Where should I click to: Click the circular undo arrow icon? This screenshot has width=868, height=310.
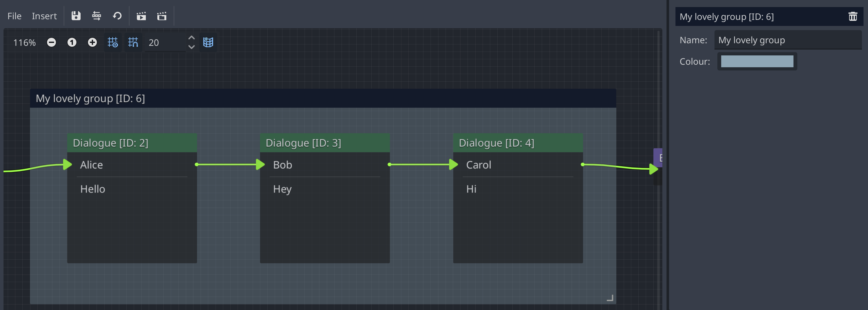pos(117,16)
